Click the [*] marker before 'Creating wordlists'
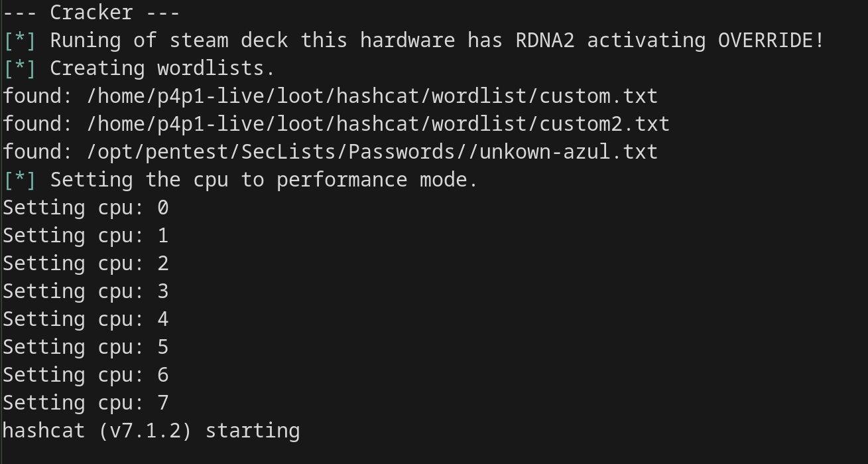The width and height of the screenshot is (868, 464). [19, 68]
